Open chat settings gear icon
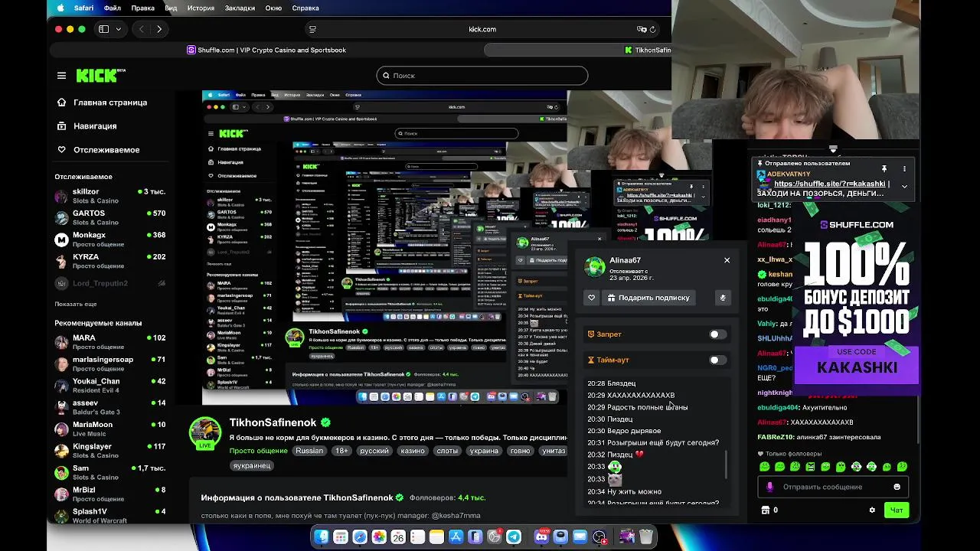Image resolution: width=980 pixels, height=551 pixels. (x=872, y=510)
